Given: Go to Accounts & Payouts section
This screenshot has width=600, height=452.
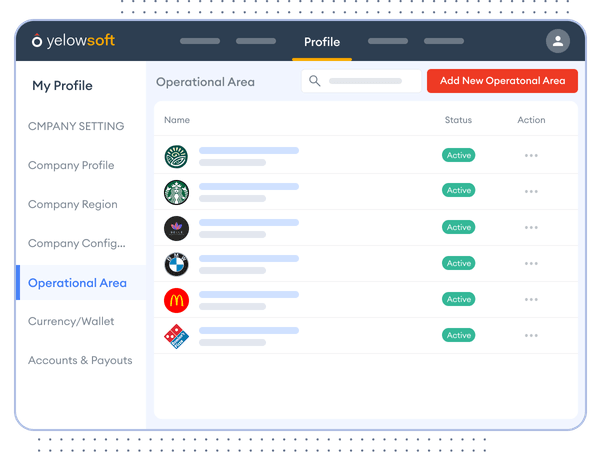Looking at the screenshot, I should coord(80,360).
